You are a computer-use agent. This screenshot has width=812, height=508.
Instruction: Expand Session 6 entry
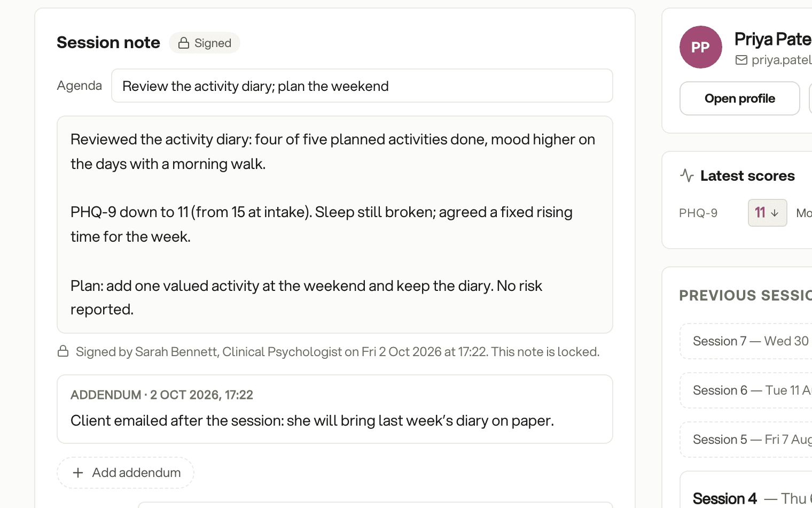[x=746, y=390]
